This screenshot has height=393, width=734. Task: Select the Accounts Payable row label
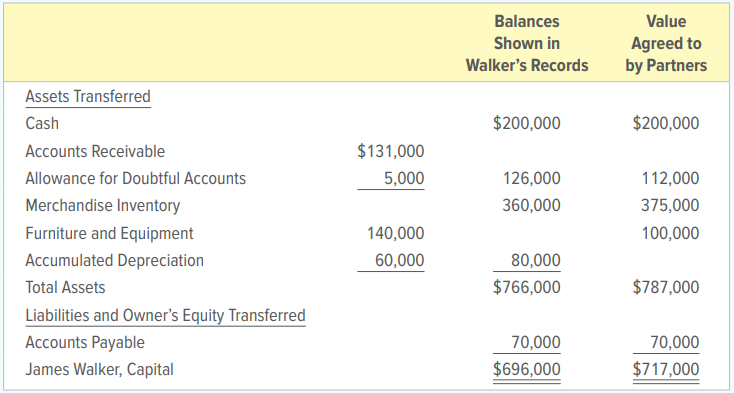pos(85,342)
